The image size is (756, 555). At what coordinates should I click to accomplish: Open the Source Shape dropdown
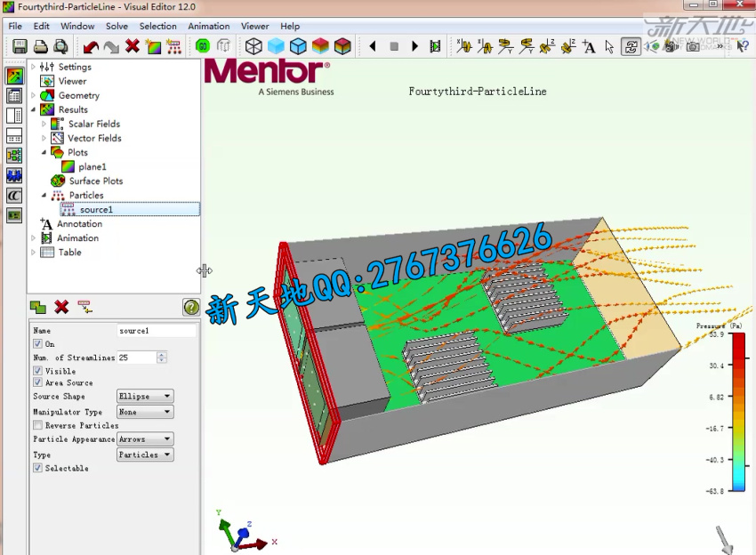tap(145, 397)
